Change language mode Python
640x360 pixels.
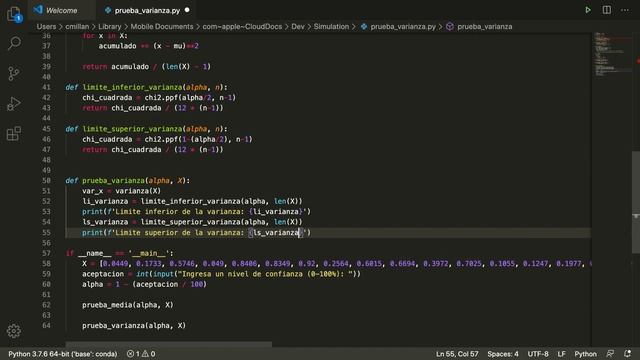(x=585, y=354)
